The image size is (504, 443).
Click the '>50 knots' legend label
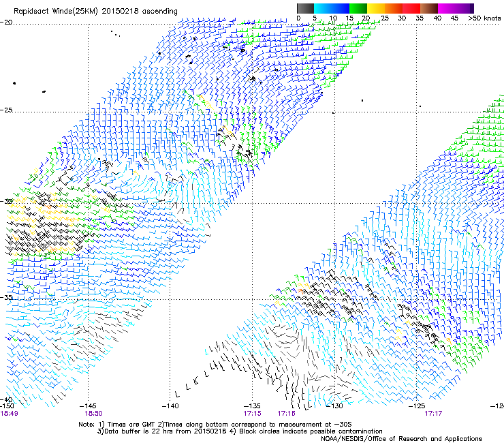click(484, 18)
